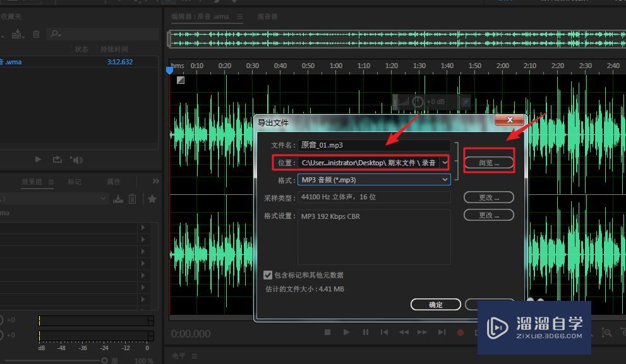Open the 位置 path dropdown
The height and width of the screenshot is (364, 626).
[444, 163]
